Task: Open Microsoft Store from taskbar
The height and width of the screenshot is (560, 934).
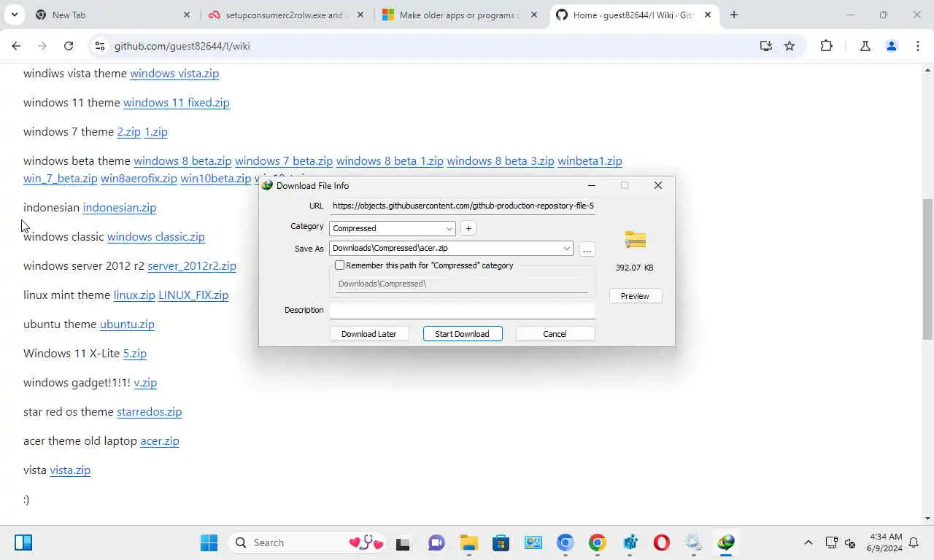Action: point(501,542)
